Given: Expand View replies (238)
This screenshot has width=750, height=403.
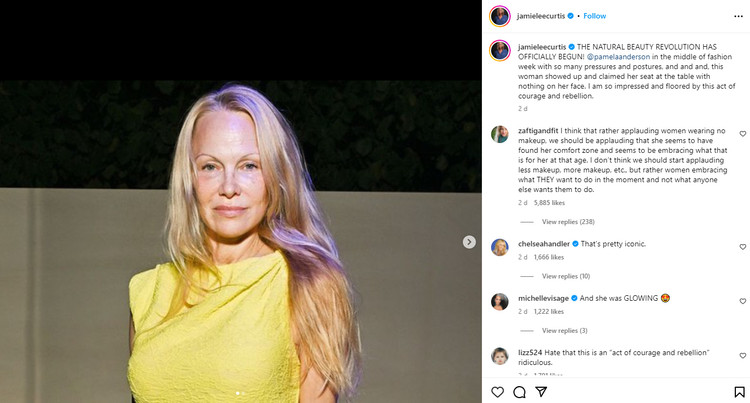Looking at the screenshot, I should click(568, 222).
